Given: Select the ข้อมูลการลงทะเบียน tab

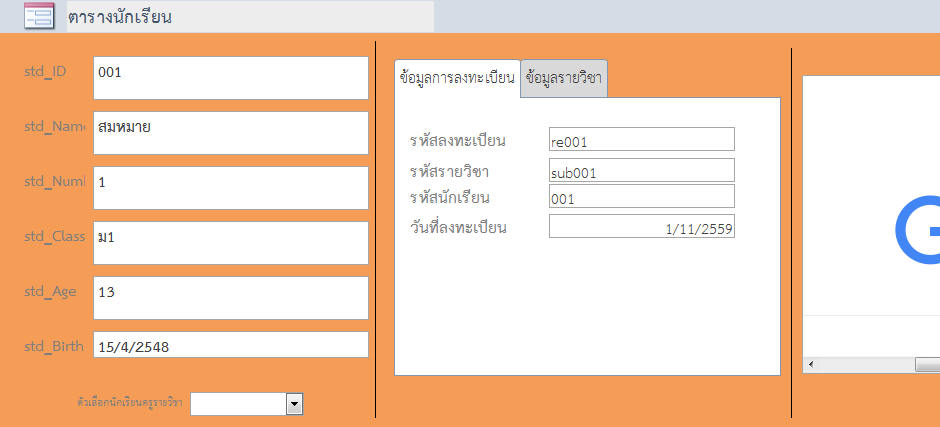Looking at the screenshot, I should 457,78.
